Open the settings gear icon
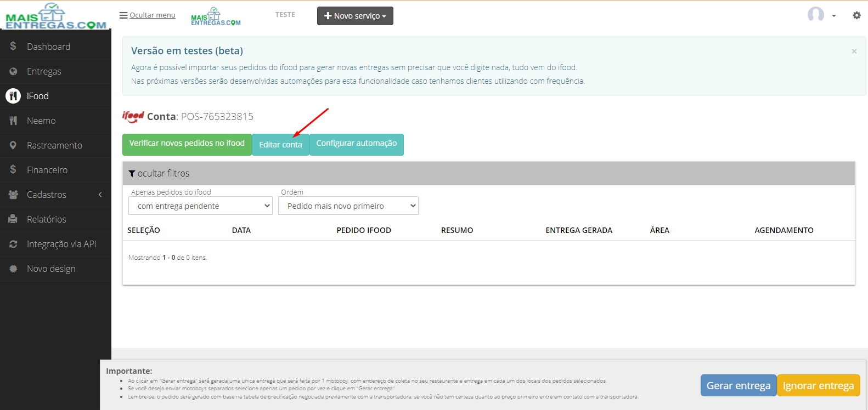The image size is (868, 410). [856, 15]
